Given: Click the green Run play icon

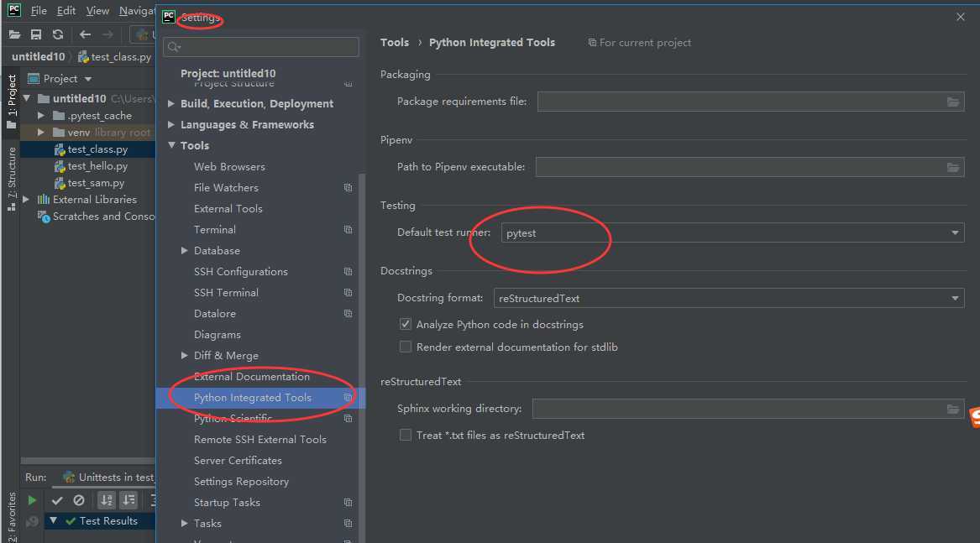Looking at the screenshot, I should point(32,500).
